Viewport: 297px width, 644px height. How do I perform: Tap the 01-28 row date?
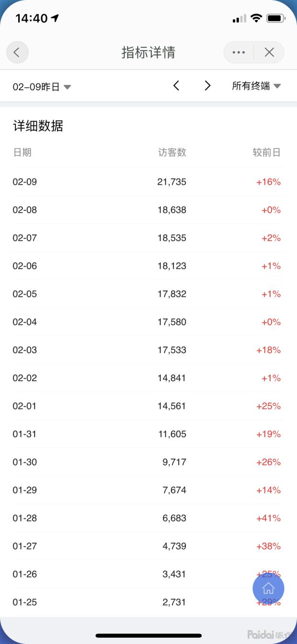[25, 518]
